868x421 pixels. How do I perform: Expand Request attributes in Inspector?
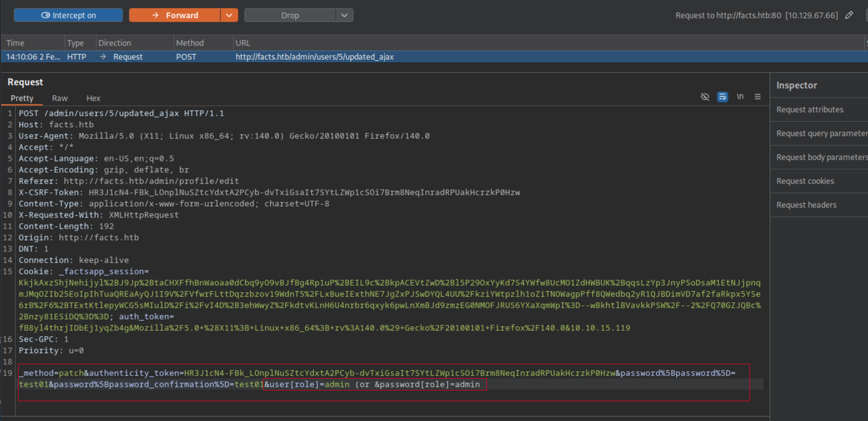pyautogui.click(x=810, y=109)
